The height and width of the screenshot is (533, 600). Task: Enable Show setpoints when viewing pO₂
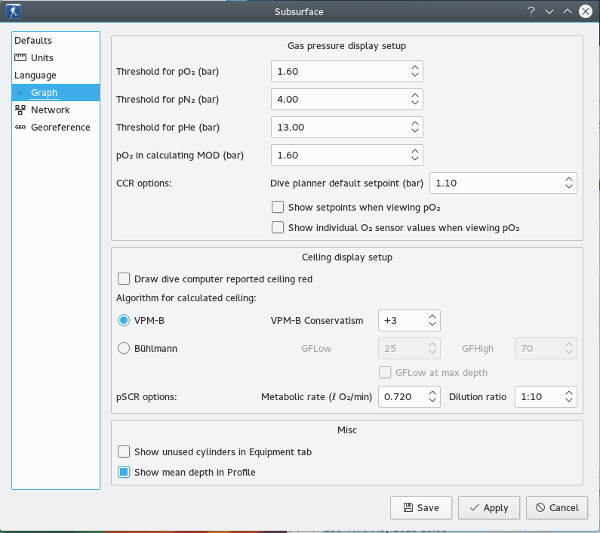click(x=277, y=207)
